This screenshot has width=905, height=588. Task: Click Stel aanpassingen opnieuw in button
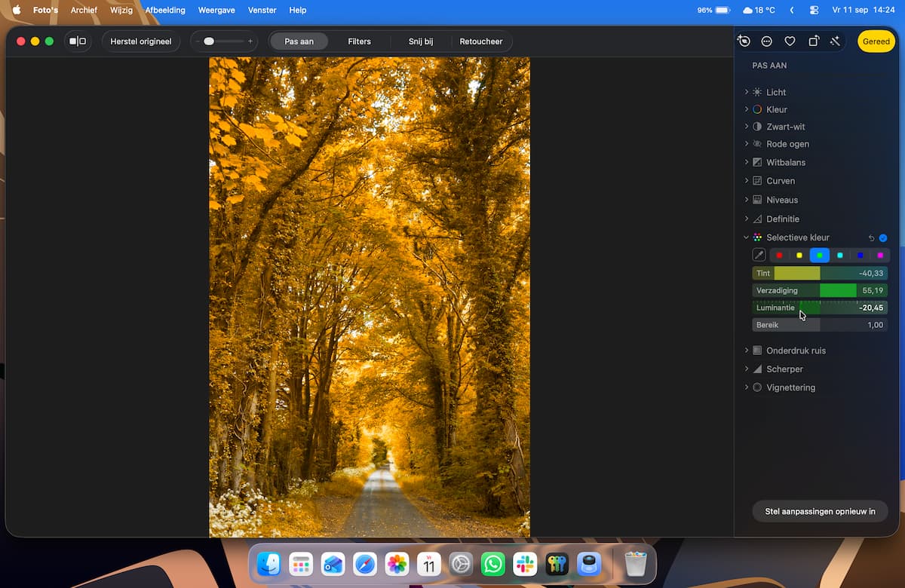coord(820,511)
